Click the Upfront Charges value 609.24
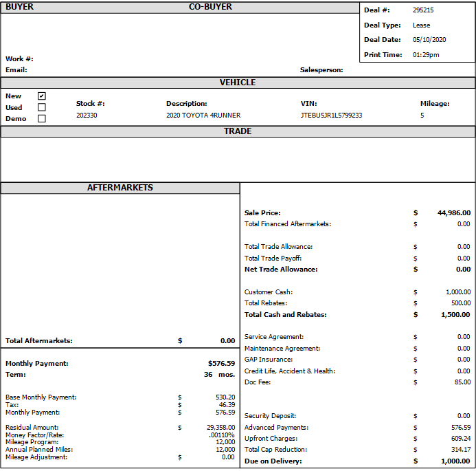The image size is (476, 471). pyautogui.click(x=460, y=439)
